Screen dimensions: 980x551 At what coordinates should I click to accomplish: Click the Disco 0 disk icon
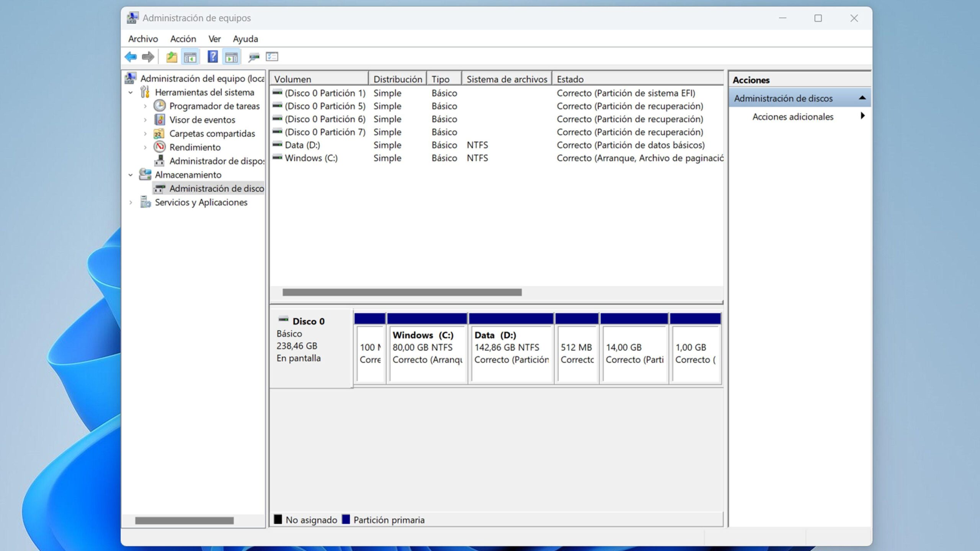coord(283,319)
